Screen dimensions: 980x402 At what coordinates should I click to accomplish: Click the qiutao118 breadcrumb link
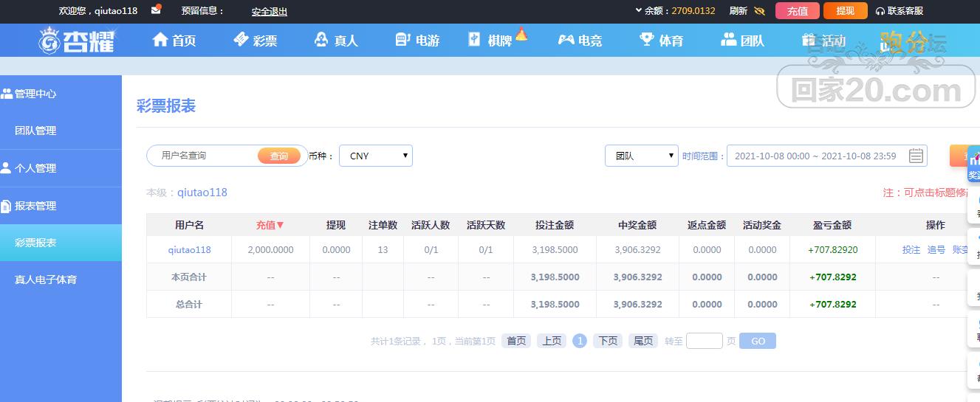pyautogui.click(x=202, y=193)
